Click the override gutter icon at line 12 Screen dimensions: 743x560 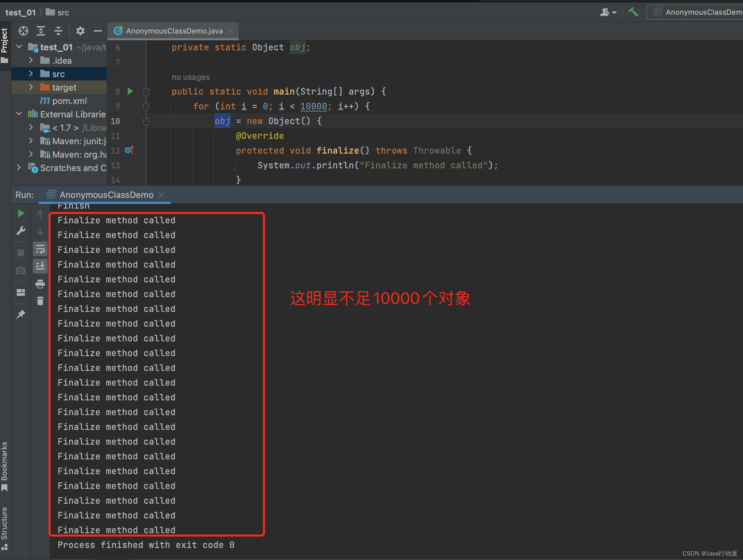(x=129, y=150)
